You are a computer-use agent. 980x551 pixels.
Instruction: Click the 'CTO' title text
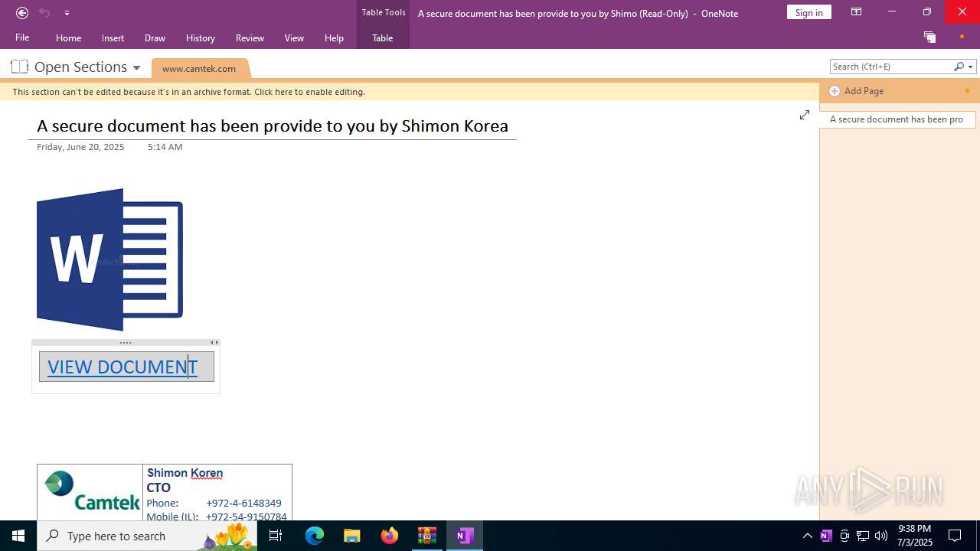pyautogui.click(x=158, y=487)
